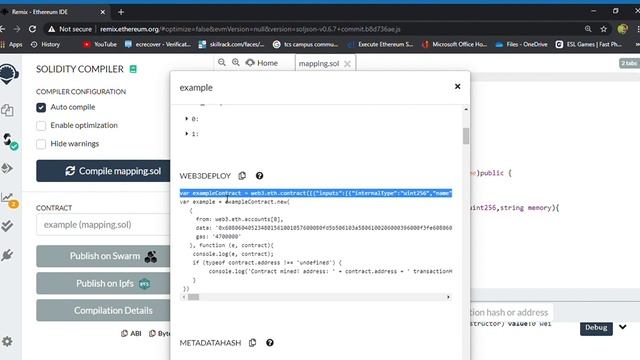Viewport: 640px width, 360px height.
Task: Click the dialog vertical scrollbar thumb
Action: point(466,136)
